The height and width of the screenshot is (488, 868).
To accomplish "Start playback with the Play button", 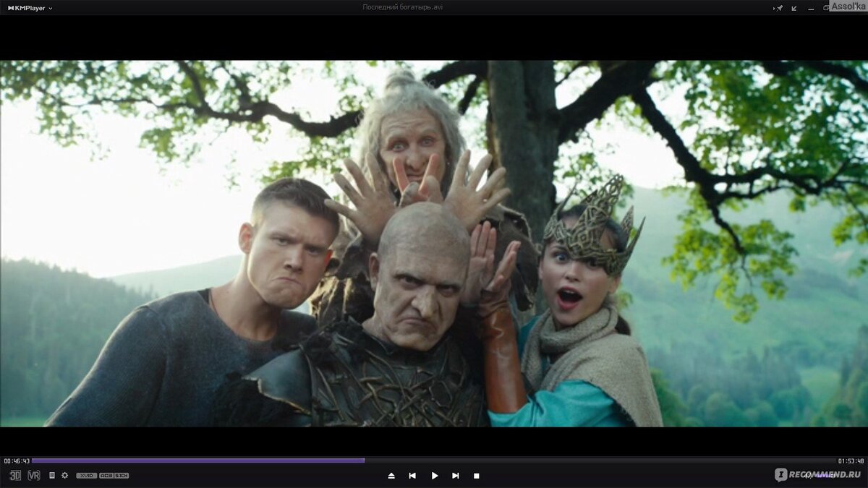I will tap(435, 476).
